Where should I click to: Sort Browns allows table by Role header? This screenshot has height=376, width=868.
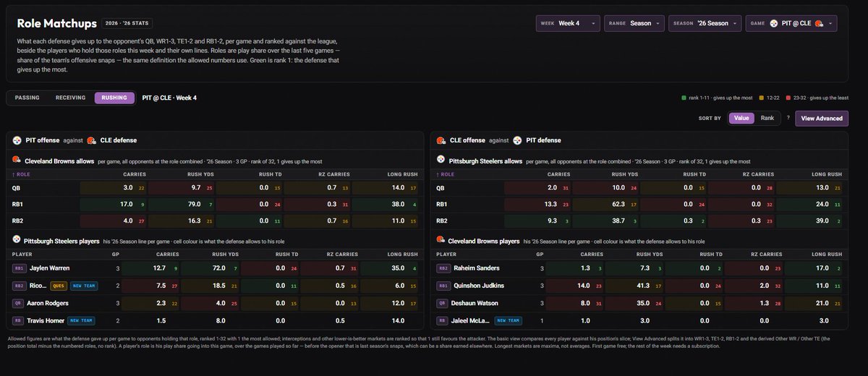(x=21, y=174)
